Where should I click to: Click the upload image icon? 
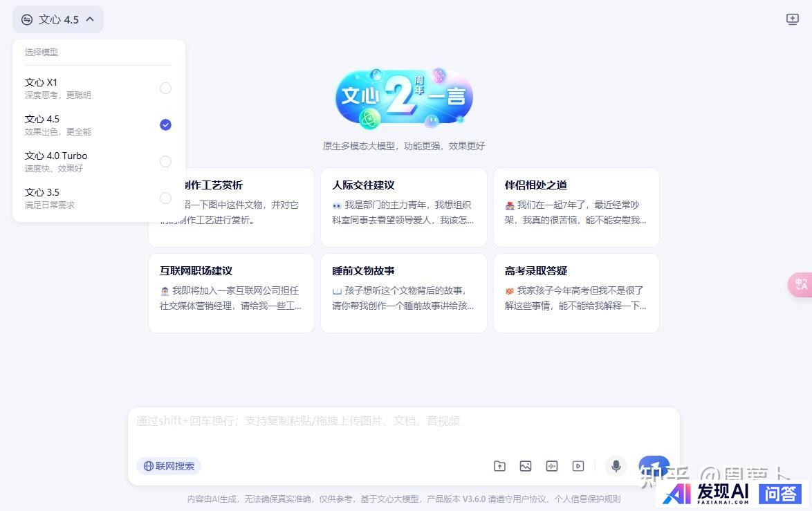coord(526,466)
